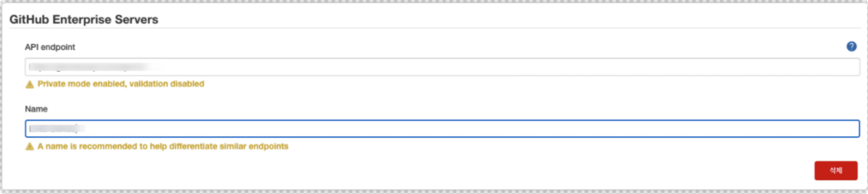868x194 pixels.
Task: Click the Name field label
Action: (36, 109)
